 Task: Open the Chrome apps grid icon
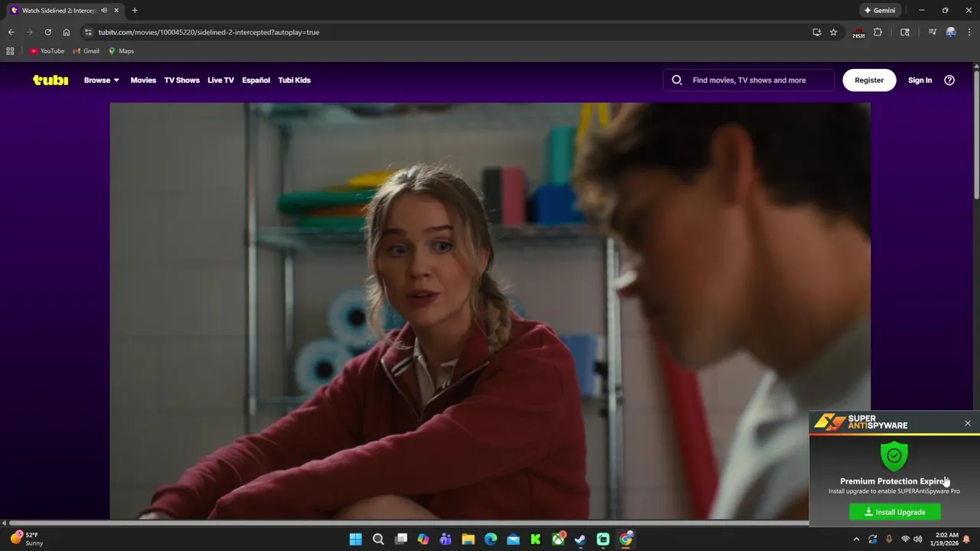click(x=10, y=51)
